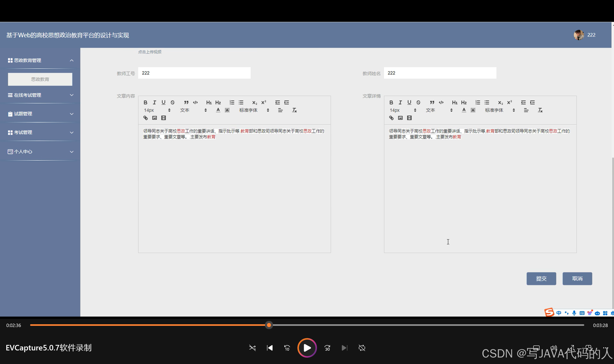Toggle italic in 文章内容 editor
The image size is (614, 364).
[x=154, y=103]
